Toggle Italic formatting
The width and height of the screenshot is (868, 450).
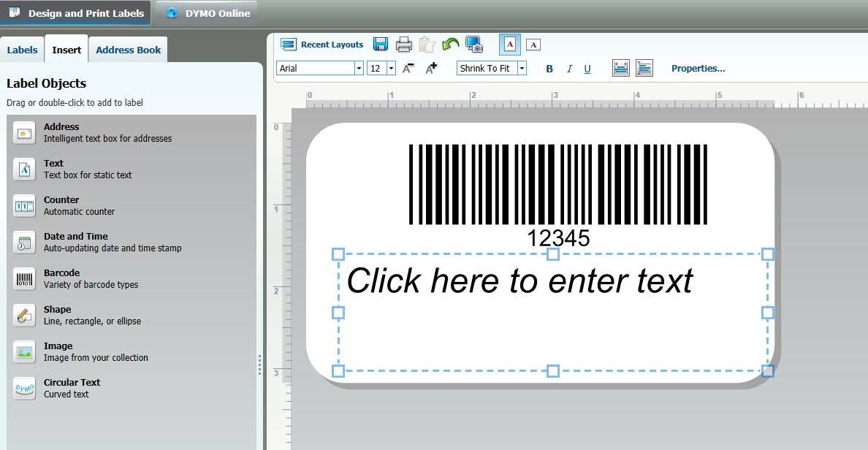pyautogui.click(x=568, y=69)
